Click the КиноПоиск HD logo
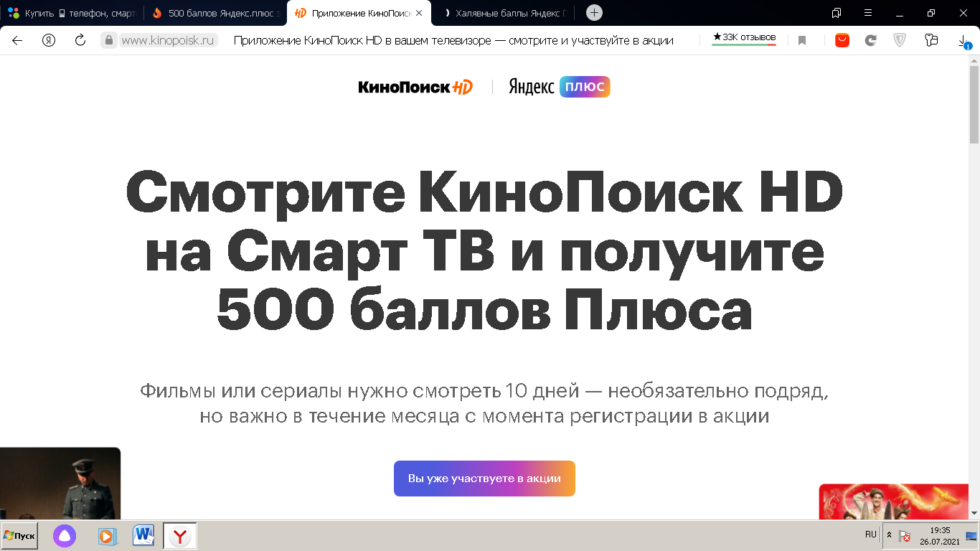Viewport: 980px width, 551px height. point(416,87)
